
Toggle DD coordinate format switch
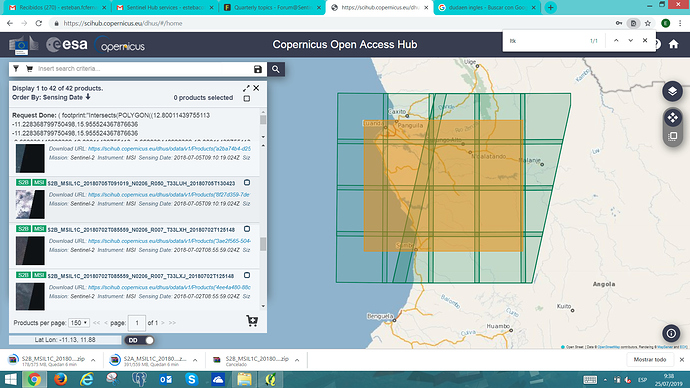(139, 340)
